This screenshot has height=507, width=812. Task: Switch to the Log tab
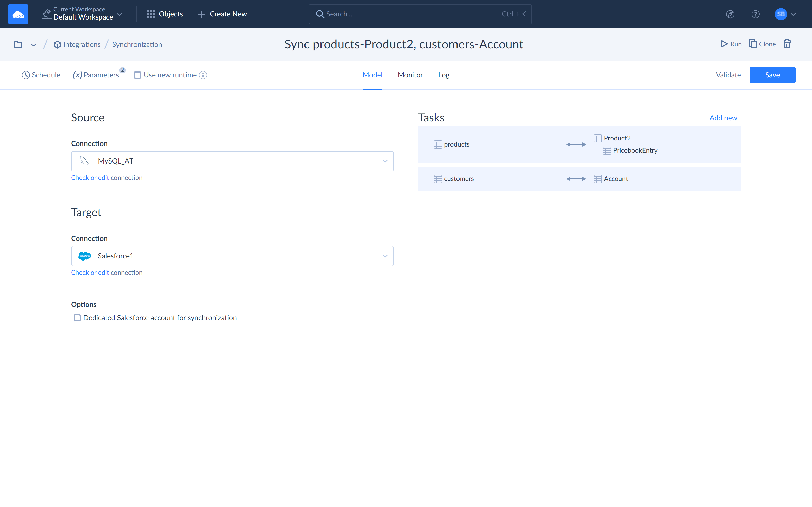pyautogui.click(x=443, y=75)
